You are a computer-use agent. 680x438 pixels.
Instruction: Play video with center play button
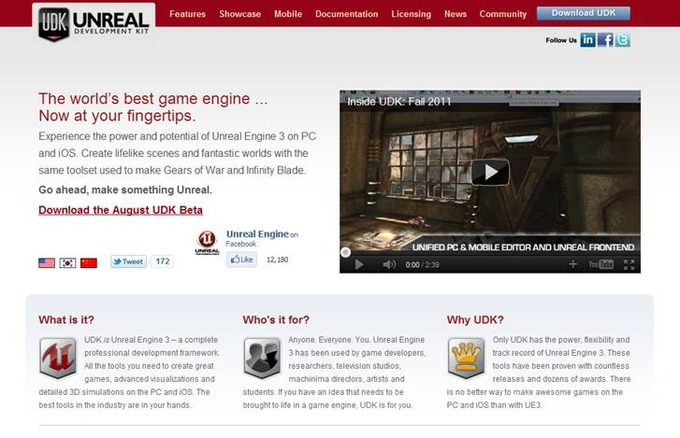click(x=490, y=172)
